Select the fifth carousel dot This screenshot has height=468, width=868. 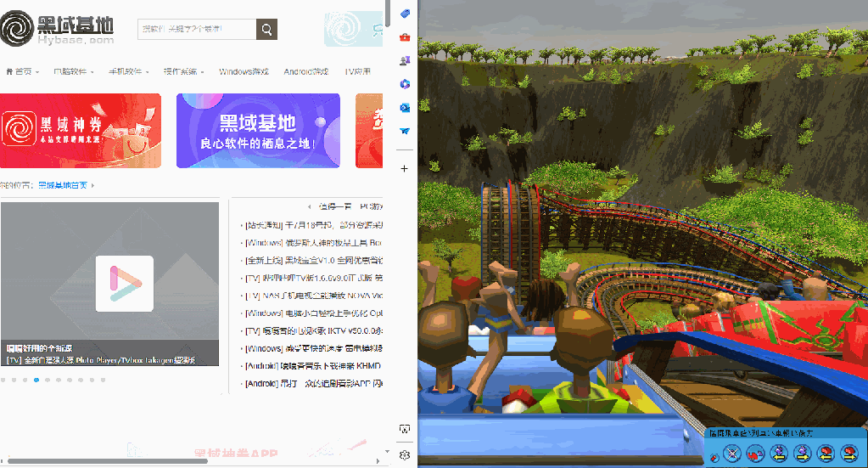click(48, 380)
